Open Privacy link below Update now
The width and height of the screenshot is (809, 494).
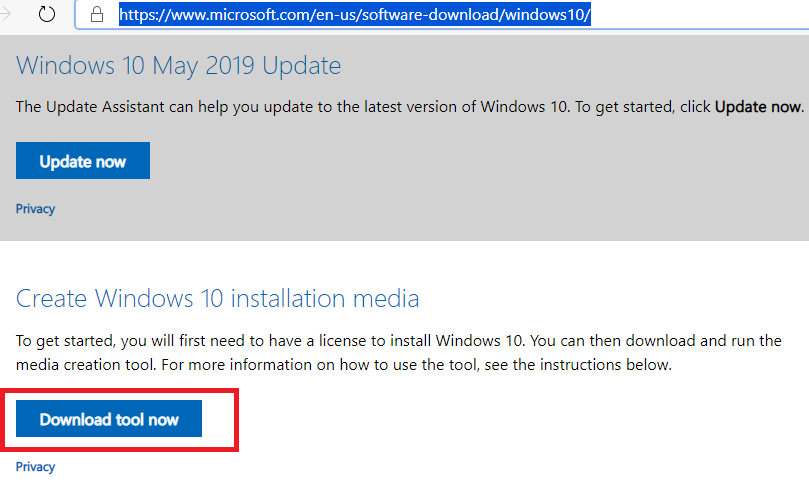(x=35, y=209)
